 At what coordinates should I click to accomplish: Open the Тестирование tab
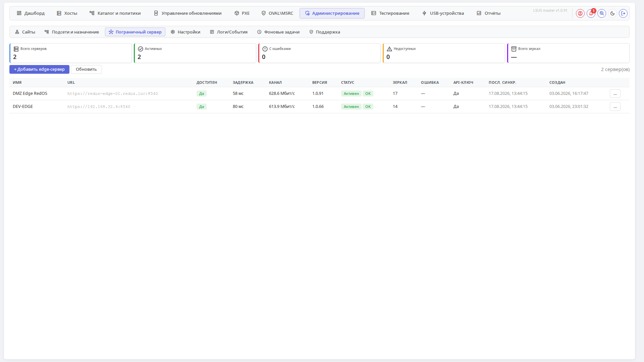tap(390, 13)
